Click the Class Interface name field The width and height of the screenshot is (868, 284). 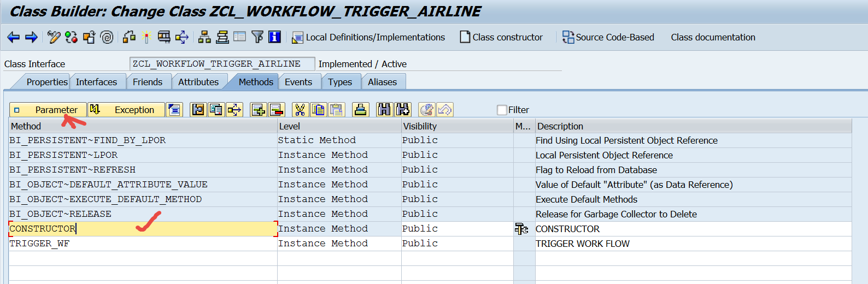tap(222, 64)
